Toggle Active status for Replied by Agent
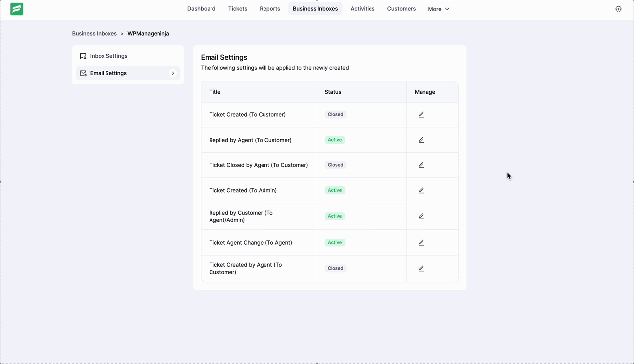The width and height of the screenshot is (634, 364). click(x=334, y=140)
